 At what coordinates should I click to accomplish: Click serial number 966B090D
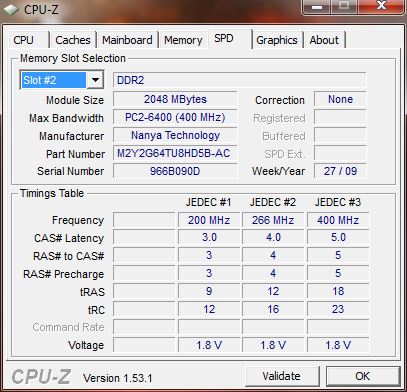[x=175, y=171]
